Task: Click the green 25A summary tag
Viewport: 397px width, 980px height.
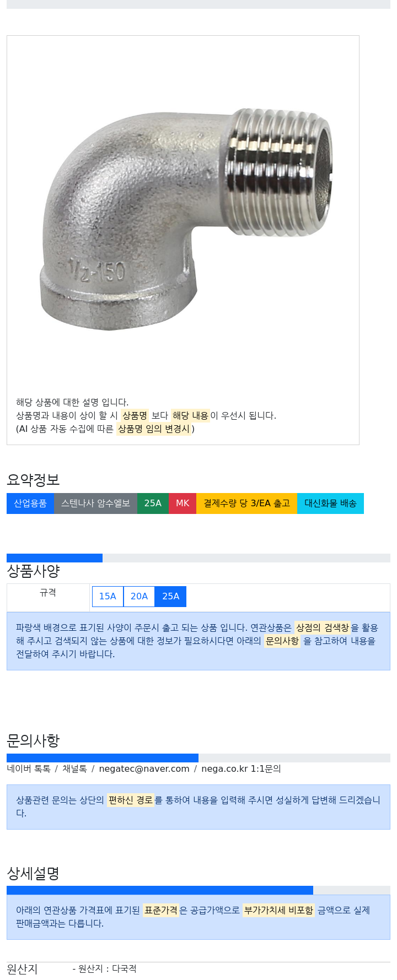Action: (153, 503)
